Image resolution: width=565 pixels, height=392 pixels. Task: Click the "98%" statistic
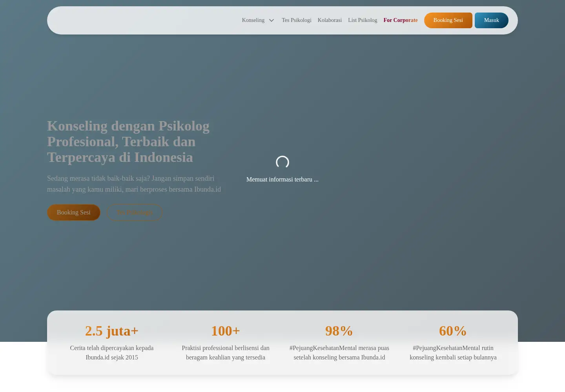point(339,331)
